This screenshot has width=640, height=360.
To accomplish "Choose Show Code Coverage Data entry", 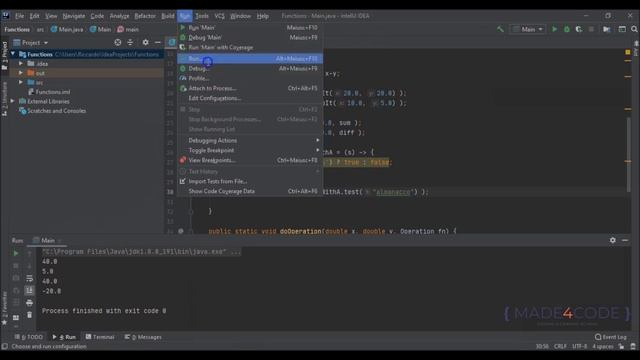I will click(250, 191).
